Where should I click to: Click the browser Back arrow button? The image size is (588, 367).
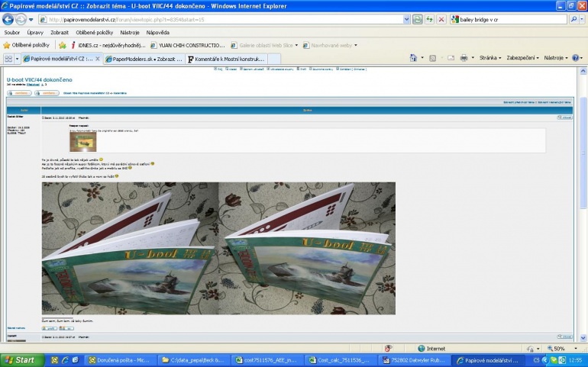pyautogui.click(x=8, y=20)
